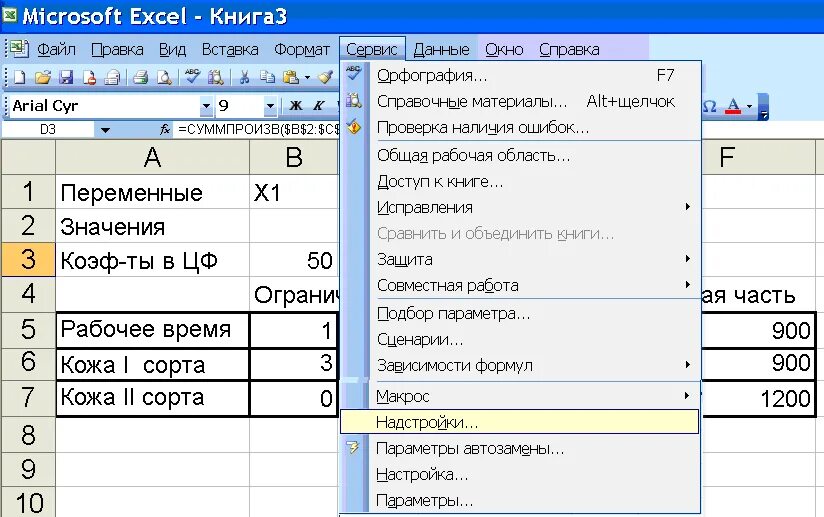Image resolution: width=824 pixels, height=517 pixels.
Task: Click the fx insert function icon
Action: (x=165, y=129)
